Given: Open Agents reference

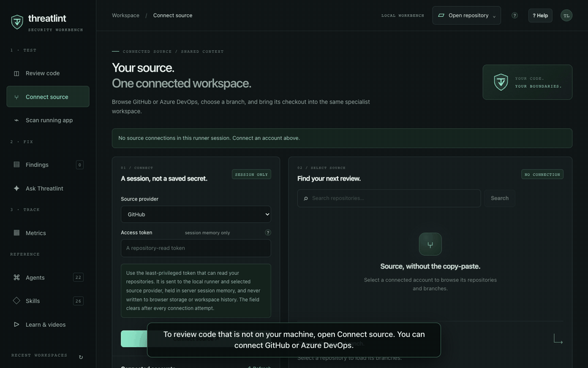Looking at the screenshot, I should [48, 277].
